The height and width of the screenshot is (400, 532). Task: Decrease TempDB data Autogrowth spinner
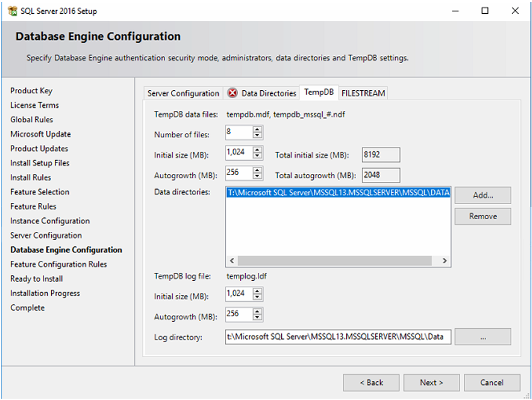[x=258, y=176]
